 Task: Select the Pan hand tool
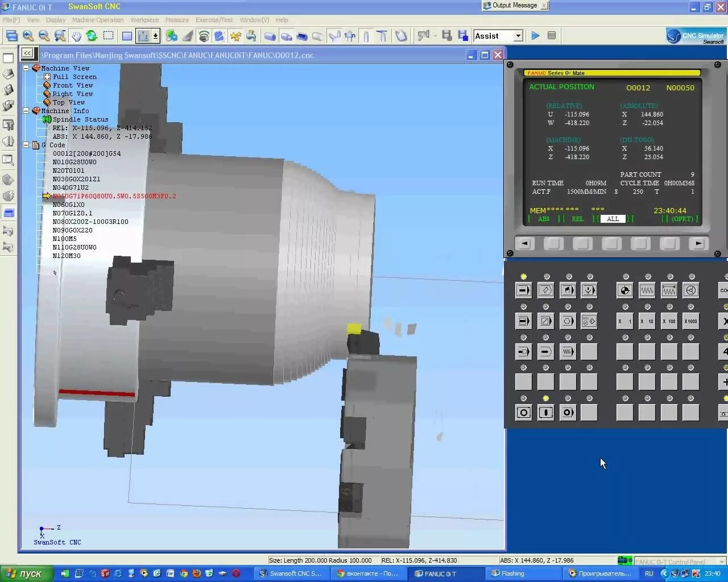(x=76, y=36)
